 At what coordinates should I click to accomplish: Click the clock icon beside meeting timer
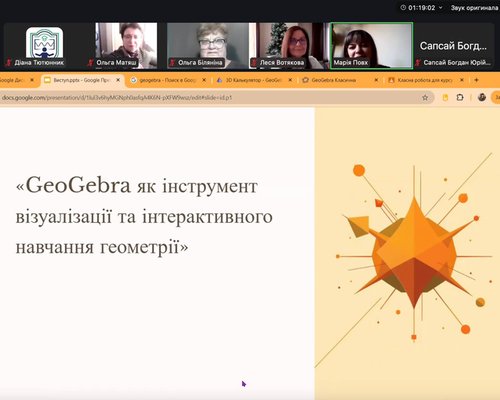tap(403, 7)
